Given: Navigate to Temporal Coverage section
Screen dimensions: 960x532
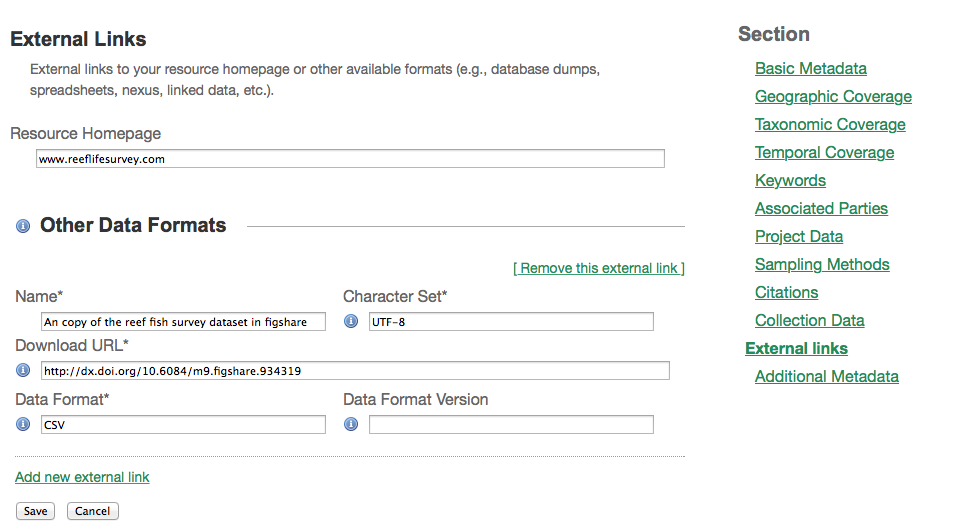Looking at the screenshot, I should pos(824,153).
